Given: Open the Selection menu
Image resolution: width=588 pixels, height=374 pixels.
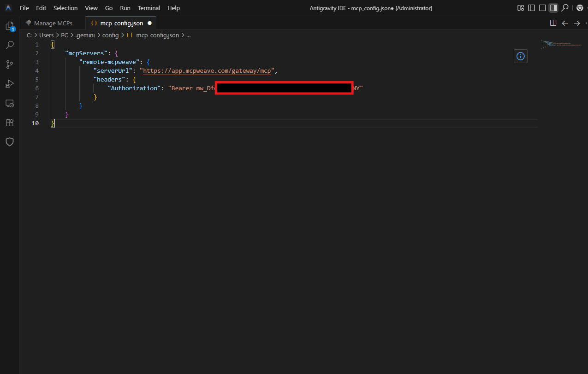Looking at the screenshot, I should (65, 8).
